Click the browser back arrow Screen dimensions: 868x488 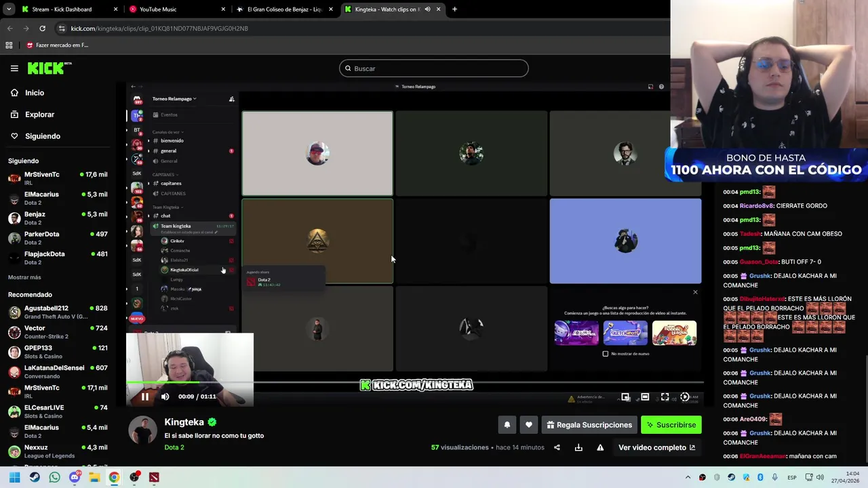click(x=9, y=28)
